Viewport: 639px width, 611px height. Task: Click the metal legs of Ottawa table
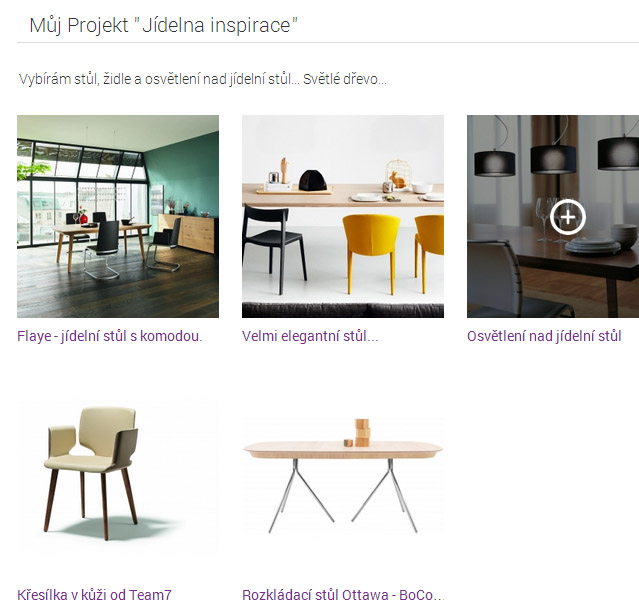(343, 496)
